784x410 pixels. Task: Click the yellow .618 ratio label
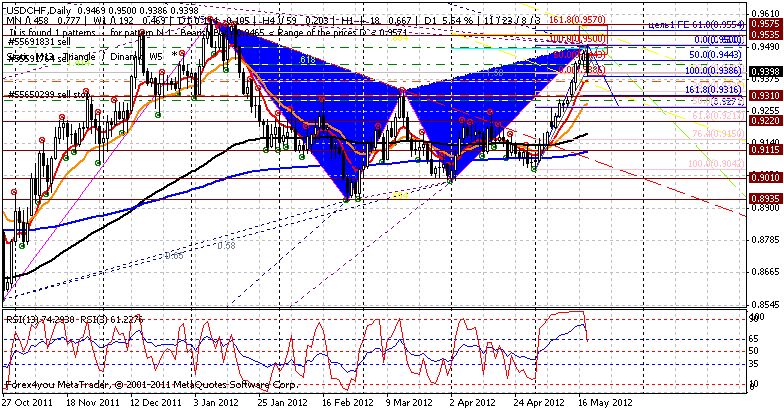(308, 60)
